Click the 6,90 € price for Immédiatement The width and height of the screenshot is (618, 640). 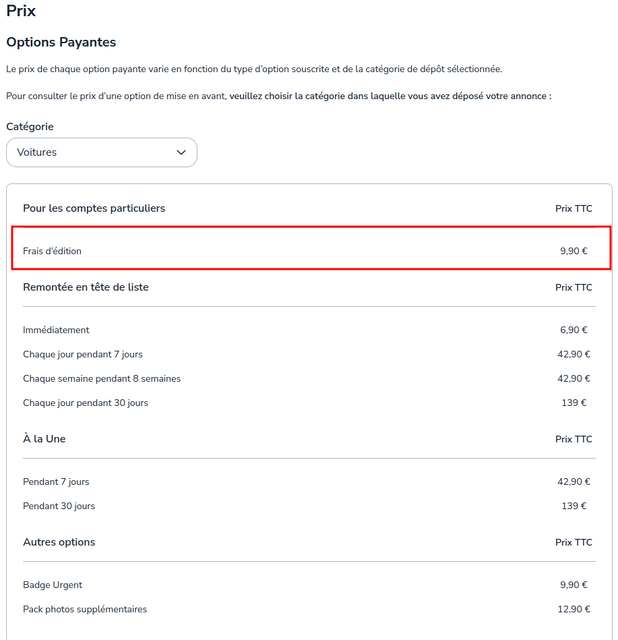(x=574, y=330)
